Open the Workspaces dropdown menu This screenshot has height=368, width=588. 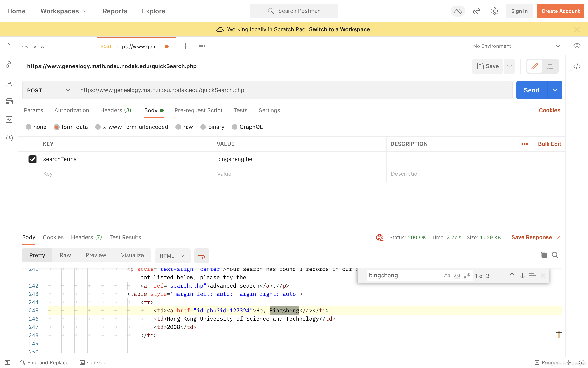64,11
